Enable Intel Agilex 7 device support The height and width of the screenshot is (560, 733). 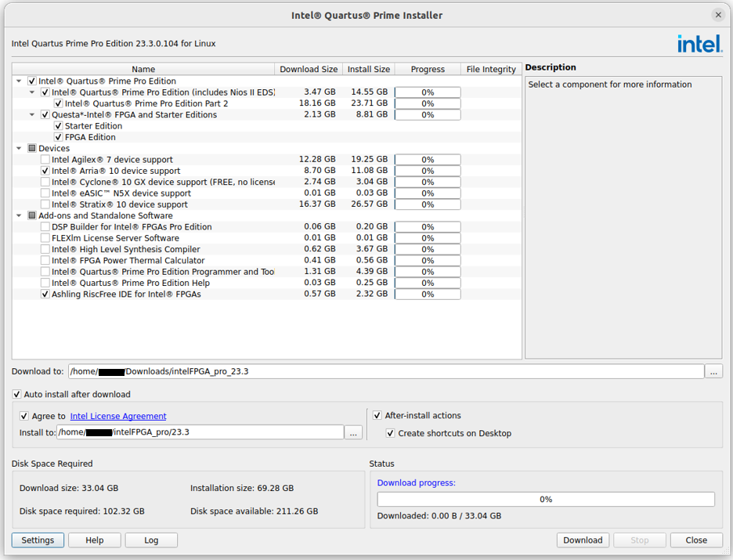pos(45,160)
